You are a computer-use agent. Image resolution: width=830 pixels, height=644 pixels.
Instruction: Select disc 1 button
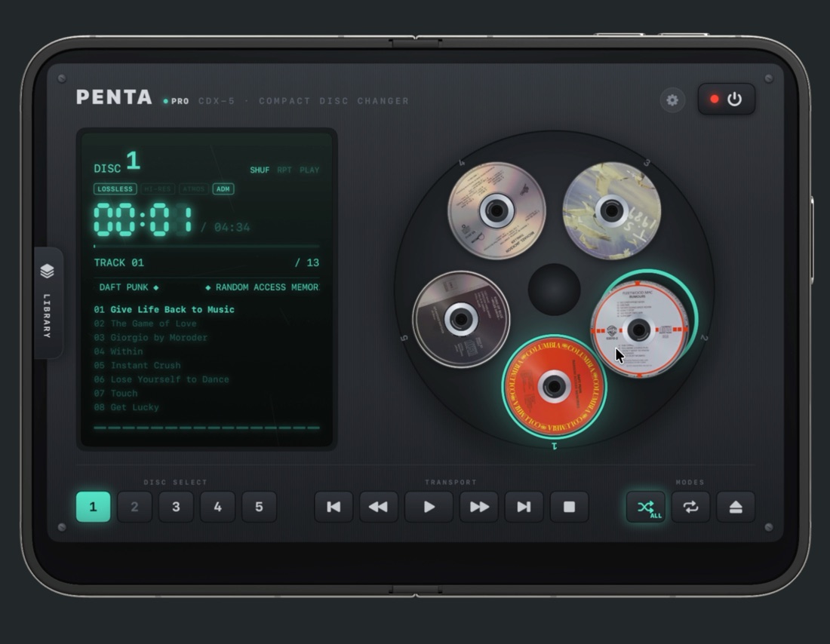pyautogui.click(x=93, y=507)
